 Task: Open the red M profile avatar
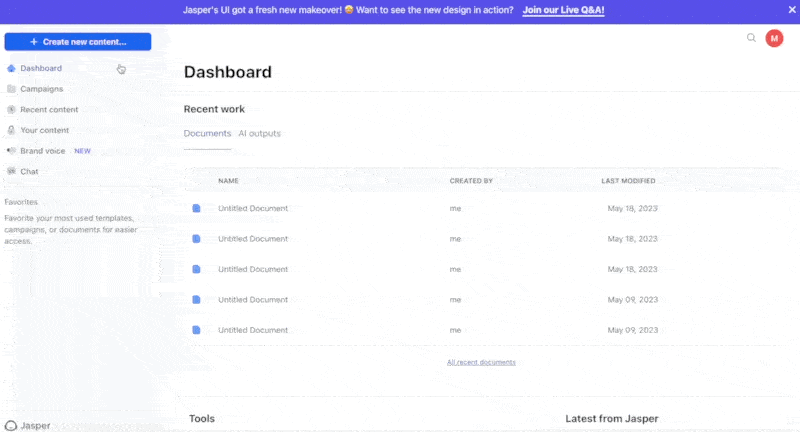774,38
